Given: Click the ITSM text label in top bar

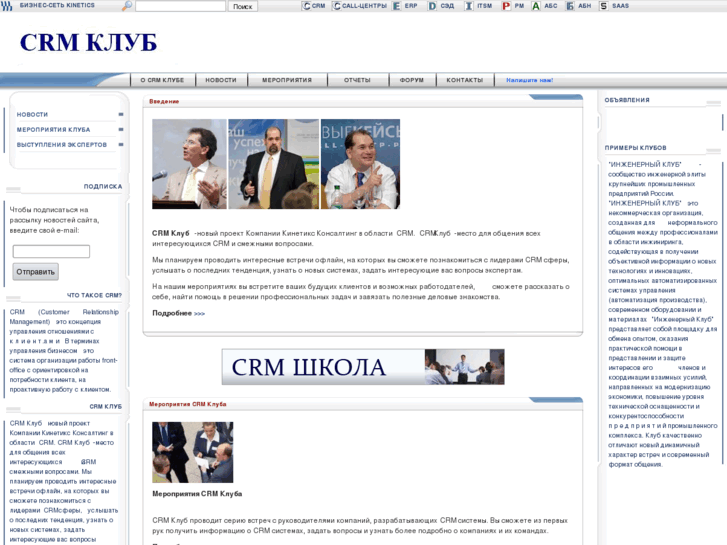Looking at the screenshot, I should [x=485, y=6].
